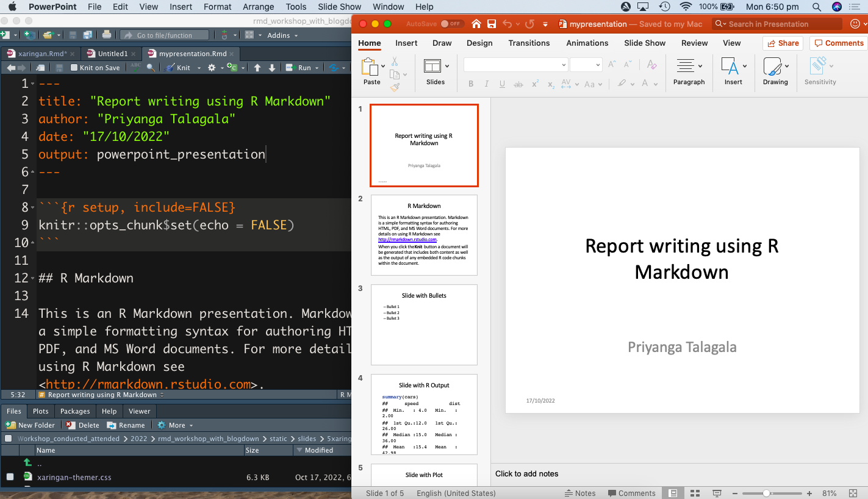Click the Decrease Font Size icon

pos(628,64)
